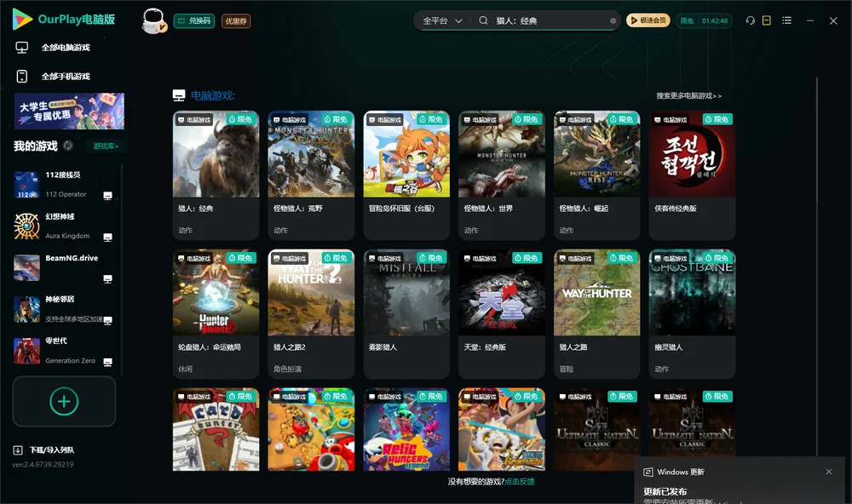This screenshot has height=504, width=852.
Task: Click the 点击反馈 feedback link
Action: click(x=520, y=482)
